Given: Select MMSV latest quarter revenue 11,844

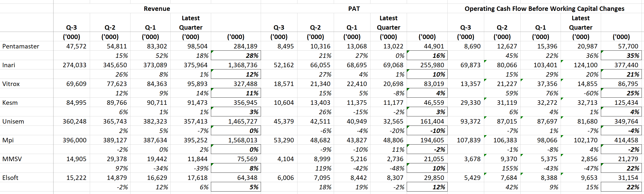Looking at the screenshot, I should [198, 159].
